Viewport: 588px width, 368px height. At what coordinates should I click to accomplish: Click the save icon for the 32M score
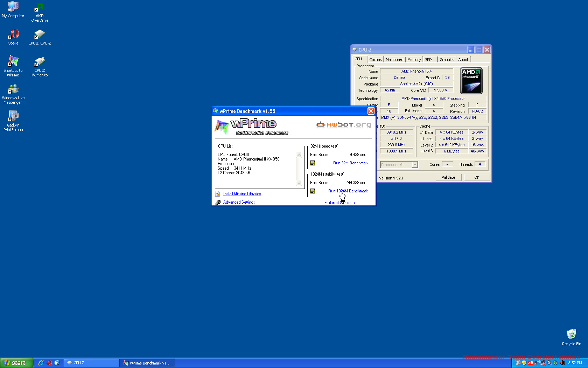(x=313, y=163)
